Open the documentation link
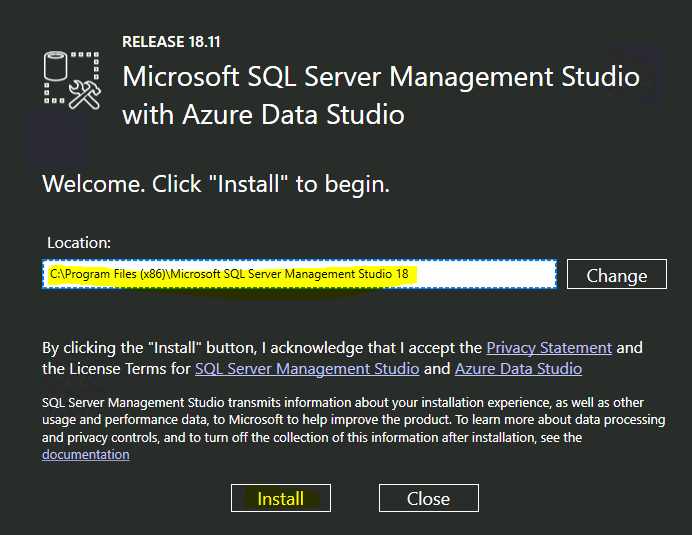Screen dimensions: 692x535 (86, 454)
